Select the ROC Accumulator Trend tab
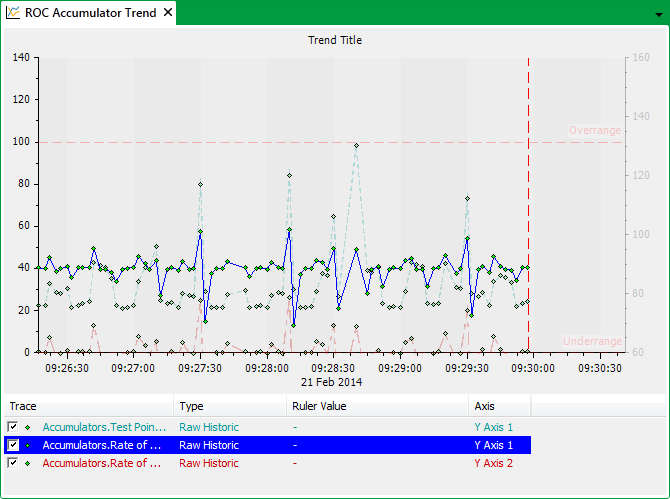 tap(90, 13)
